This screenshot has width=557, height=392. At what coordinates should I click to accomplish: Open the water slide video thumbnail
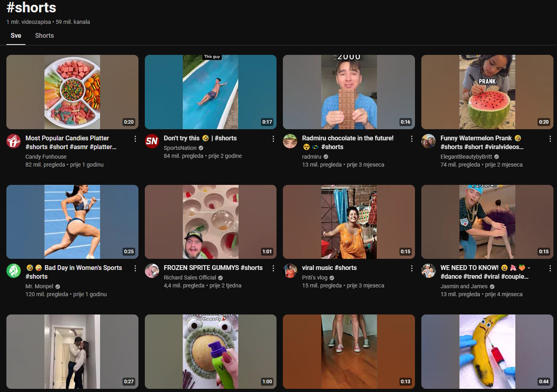coord(210,92)
